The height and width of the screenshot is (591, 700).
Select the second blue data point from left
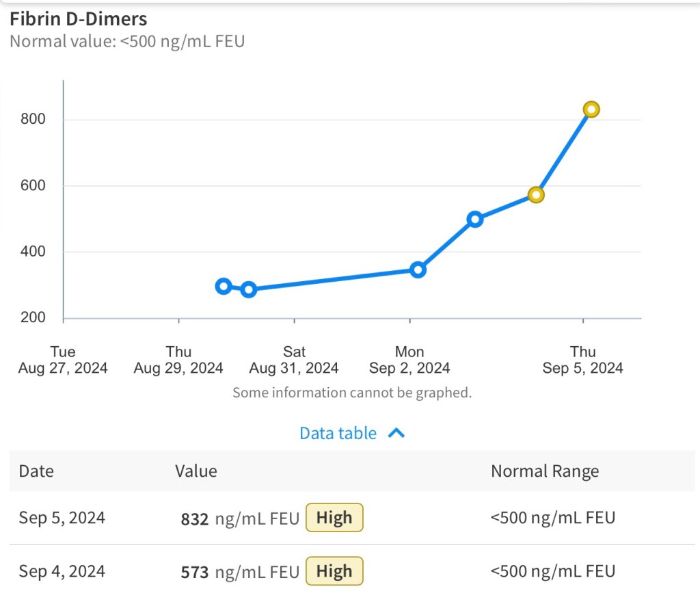tap(249, 289)
